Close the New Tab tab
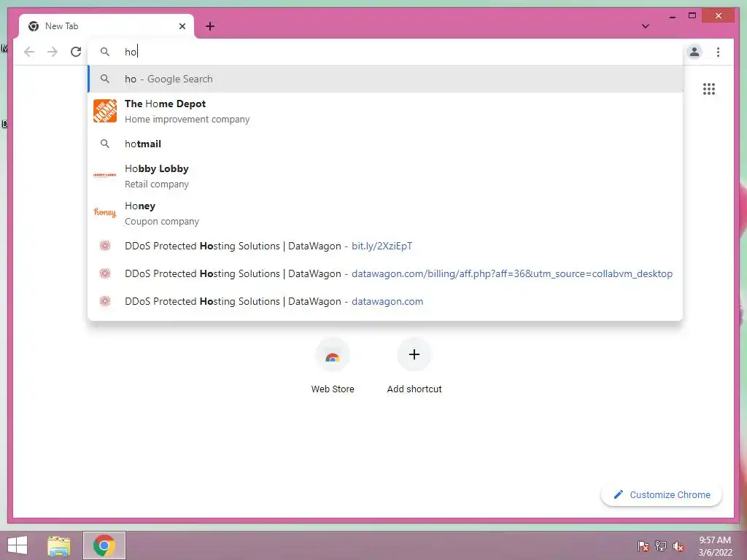Screen dimensions: 747x560 tap(182, 26)
